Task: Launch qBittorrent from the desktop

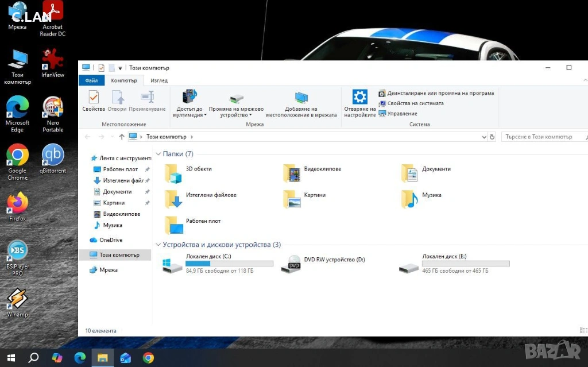Action: pyautogui.click(x=53, y=159)
